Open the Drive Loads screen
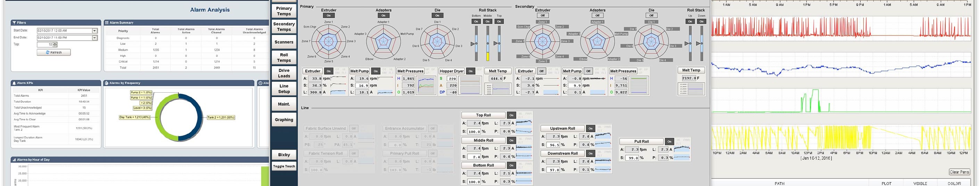 [284, 73]
